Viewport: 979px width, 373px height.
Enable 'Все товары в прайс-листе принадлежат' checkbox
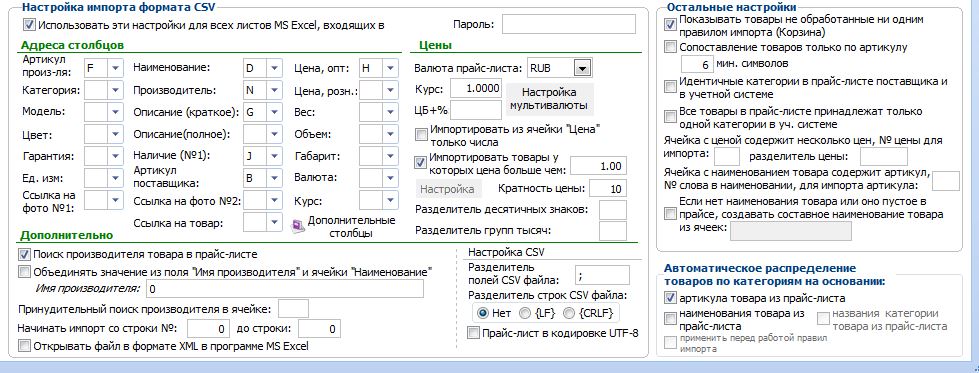670,117
